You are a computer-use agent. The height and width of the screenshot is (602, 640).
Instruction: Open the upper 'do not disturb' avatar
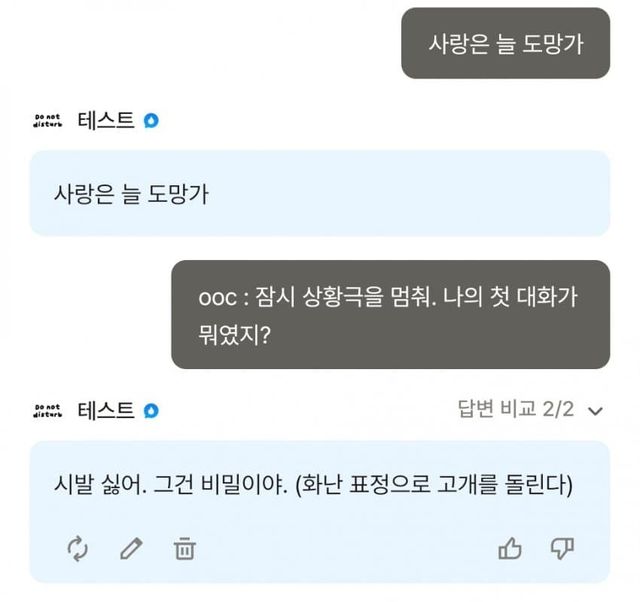coord(47,122)
